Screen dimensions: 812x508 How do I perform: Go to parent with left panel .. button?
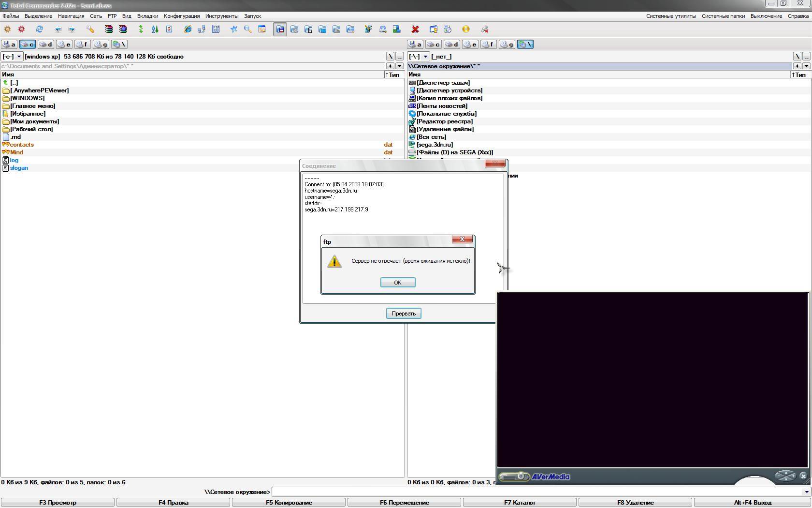tap(400, 57)
